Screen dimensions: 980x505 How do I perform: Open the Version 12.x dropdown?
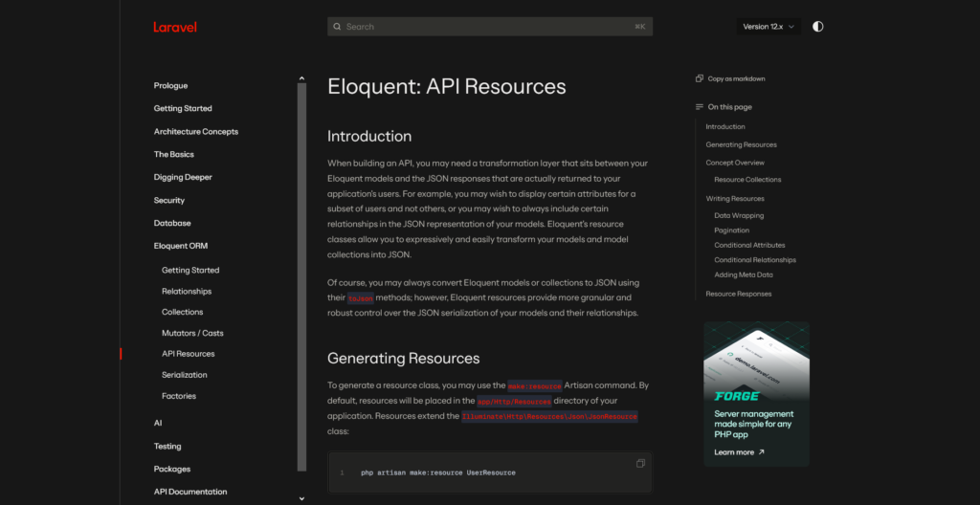click(768, 27)
